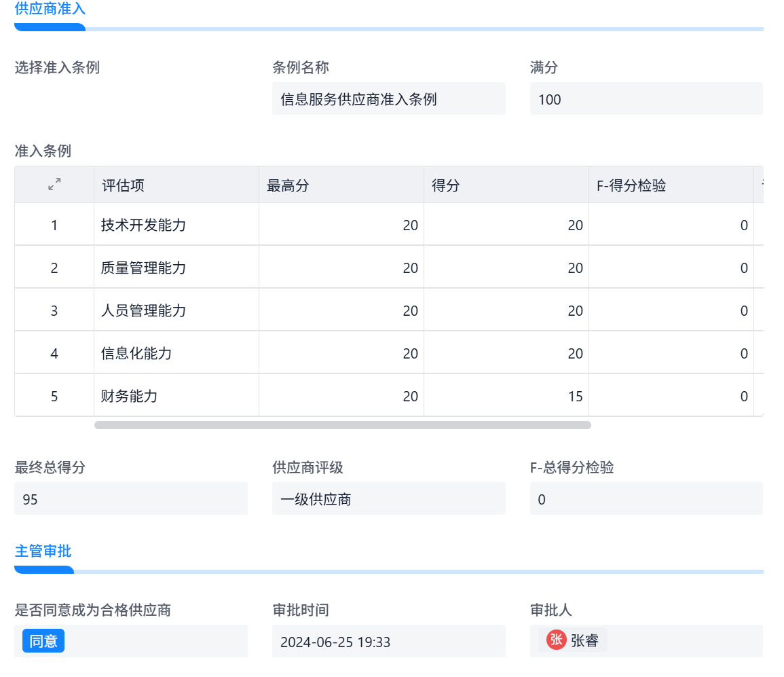Click the 最高分 column header
784x677 pixels.
(x=341, y=185)
